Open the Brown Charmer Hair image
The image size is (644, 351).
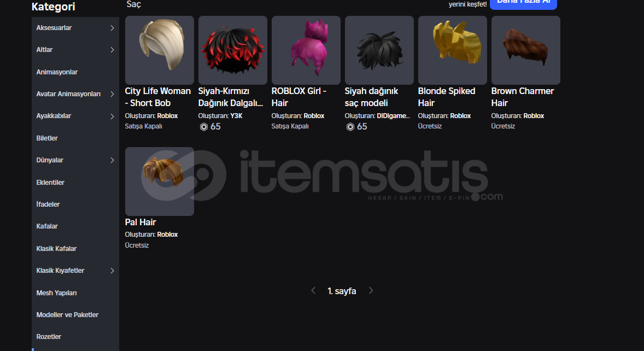[x=526, y=50]
